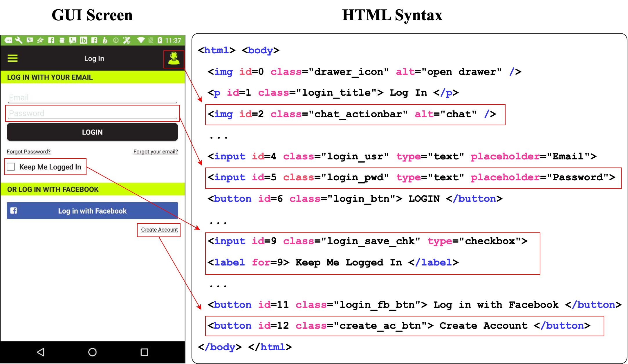Open the Forgot your email? link

pos(156,152)
